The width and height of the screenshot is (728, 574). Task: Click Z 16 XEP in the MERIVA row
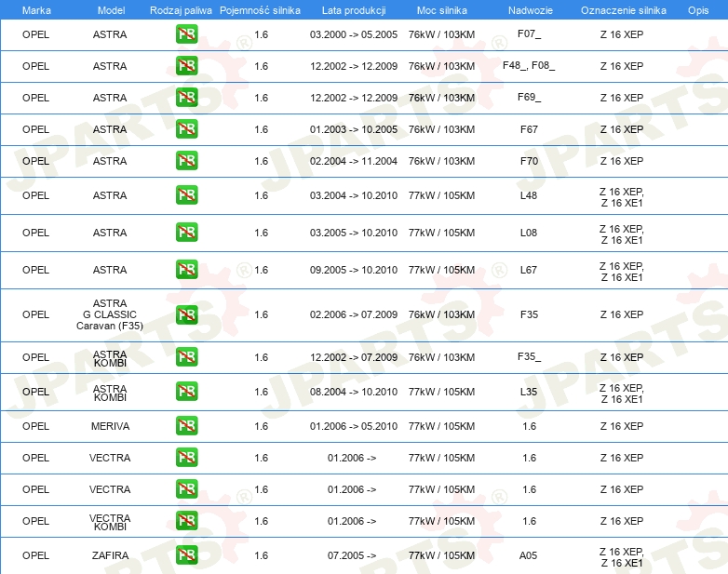tap(622, 426)
